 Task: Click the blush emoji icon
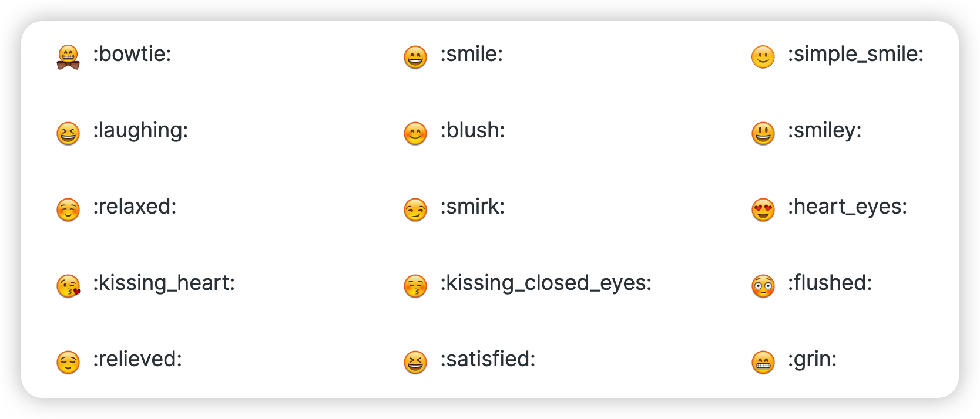(415, 133)
